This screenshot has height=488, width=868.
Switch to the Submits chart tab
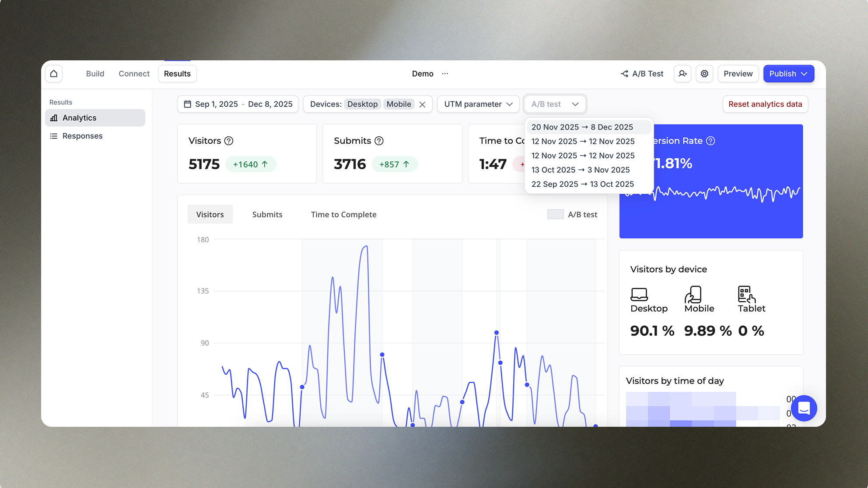267,214
